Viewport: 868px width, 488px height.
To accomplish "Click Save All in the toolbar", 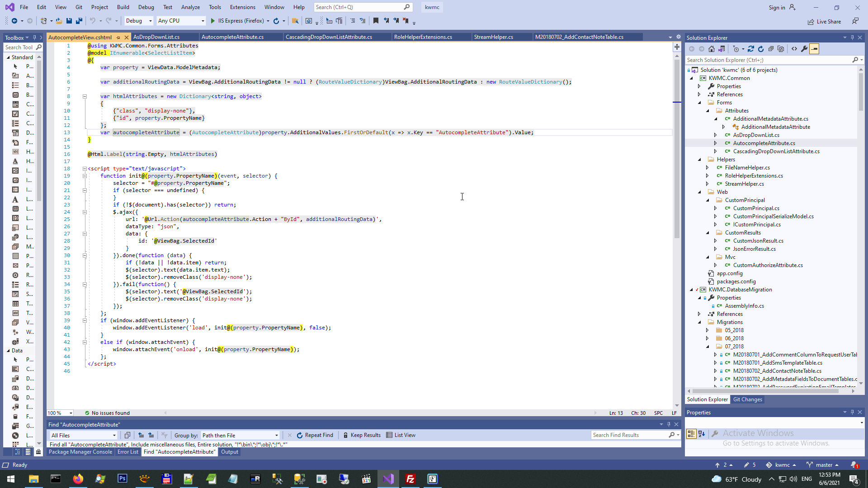I will (79, 21).
